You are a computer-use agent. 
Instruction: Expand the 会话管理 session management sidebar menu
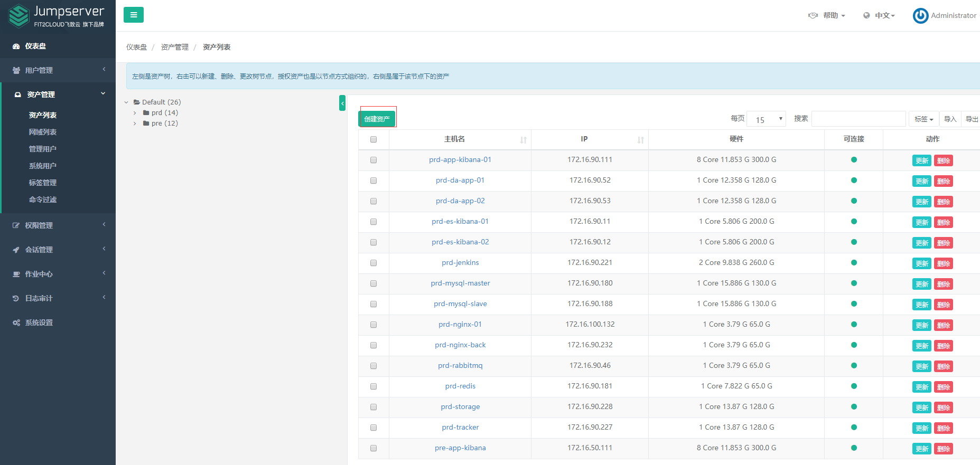click(x=58, y=250)
